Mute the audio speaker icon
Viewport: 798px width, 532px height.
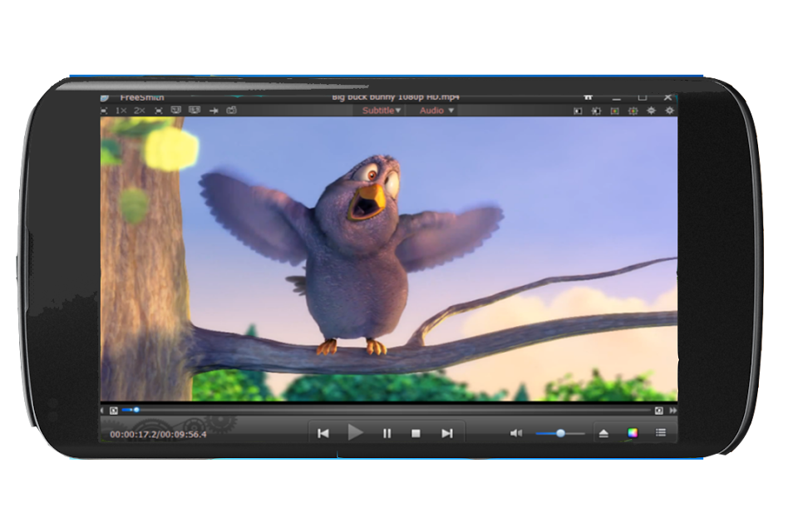tap(516, 433)
